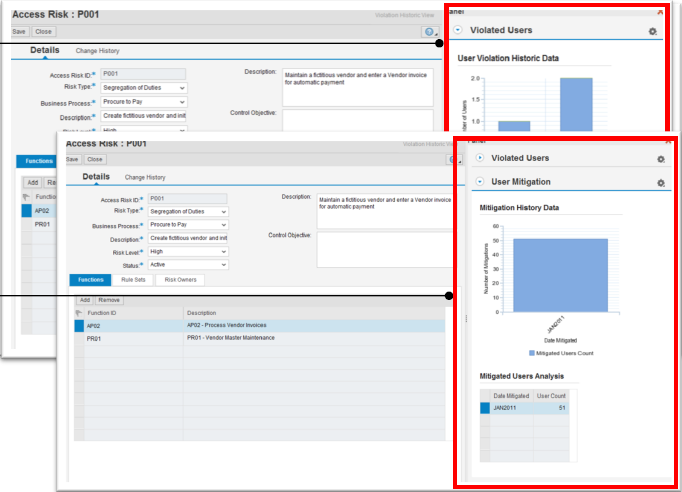
Task: Click the help icon in back window toolbar
Action: pos(430,32)
